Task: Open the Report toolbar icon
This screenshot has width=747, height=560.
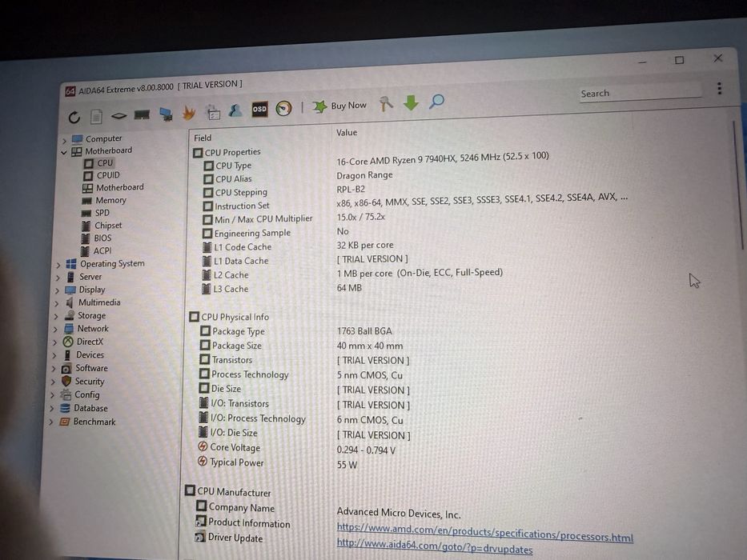Action: 96,117
